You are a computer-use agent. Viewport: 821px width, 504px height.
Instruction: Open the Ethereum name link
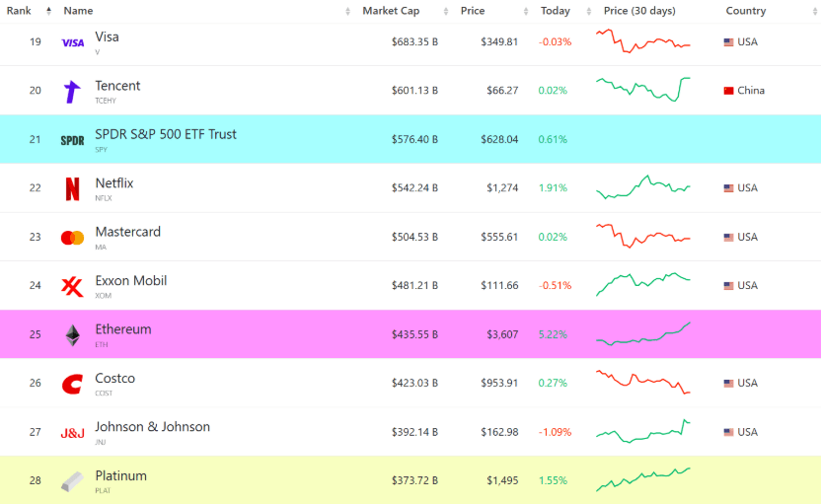122,329
